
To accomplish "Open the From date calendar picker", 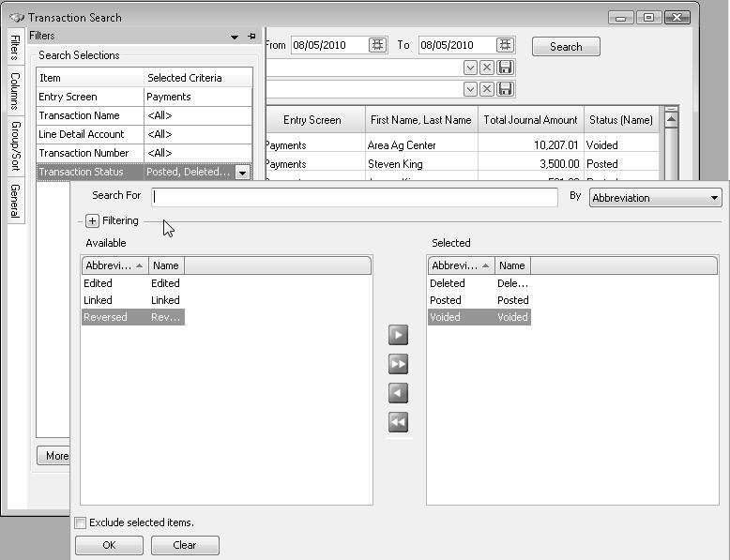I will tap(377, 45).
